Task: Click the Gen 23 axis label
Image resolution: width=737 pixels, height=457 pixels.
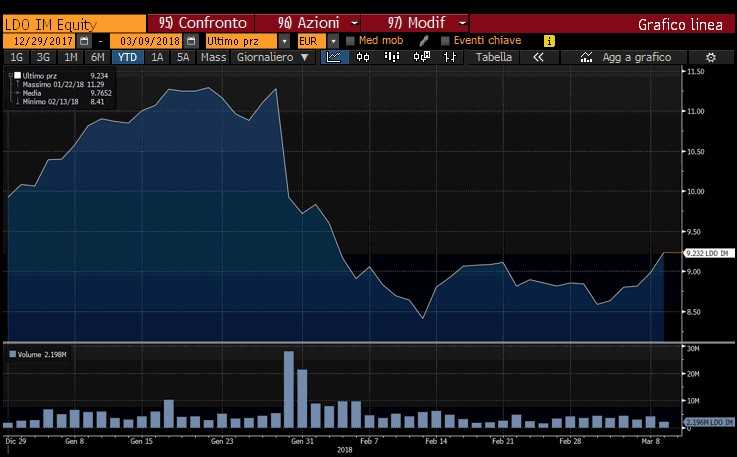Action: point(222,441)
